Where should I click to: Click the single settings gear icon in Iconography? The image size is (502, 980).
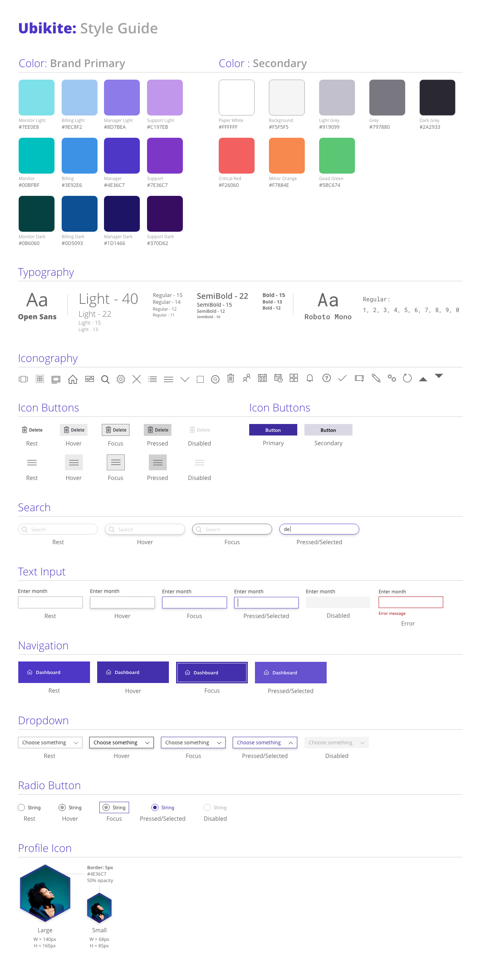point(121,379)
